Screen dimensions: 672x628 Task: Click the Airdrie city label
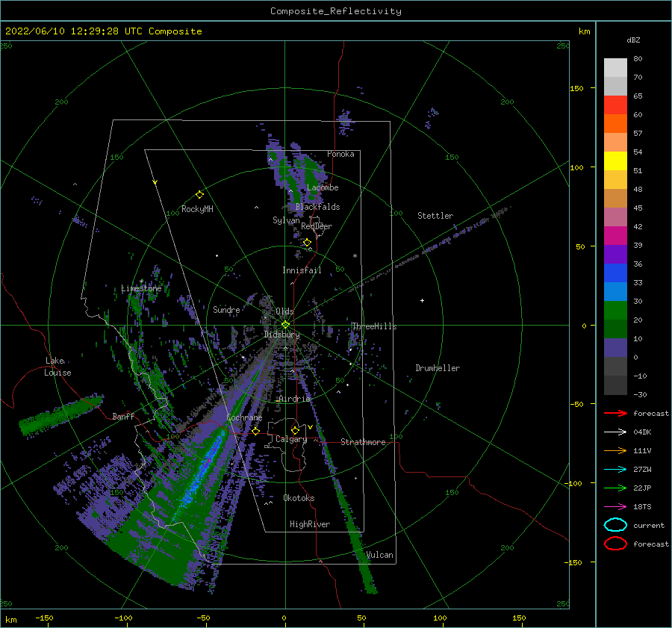(294, 399)
